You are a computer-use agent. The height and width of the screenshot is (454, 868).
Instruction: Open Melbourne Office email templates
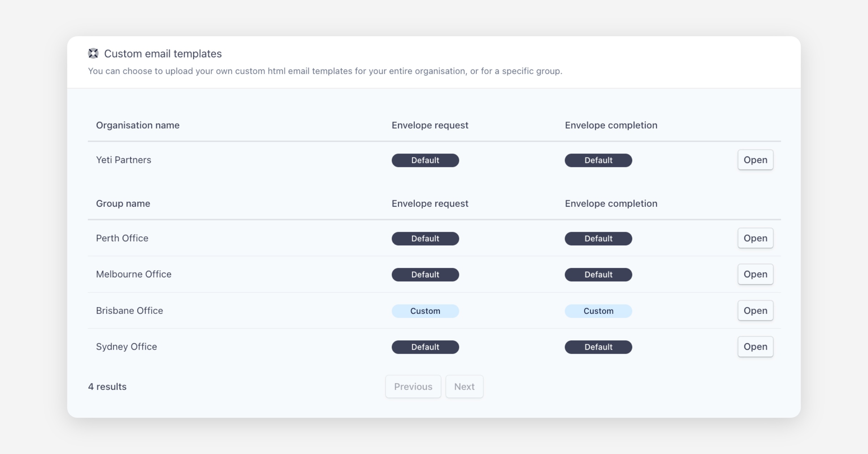pyautogui.click(x=755, y=274)
